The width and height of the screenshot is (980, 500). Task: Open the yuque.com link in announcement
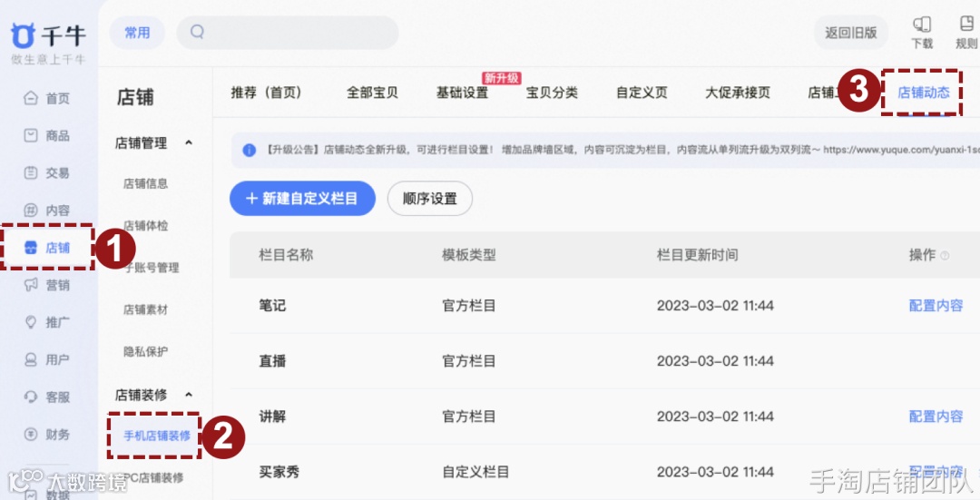click(x=901, y=150)
